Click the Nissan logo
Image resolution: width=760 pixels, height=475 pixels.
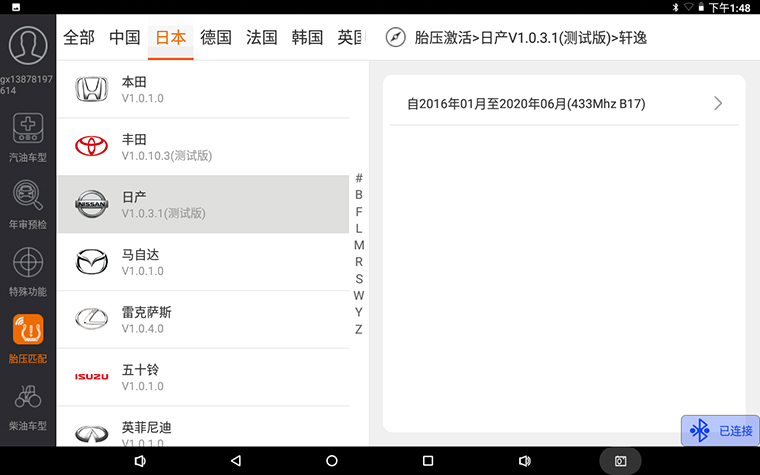pyautogui.click(x=92, y=204)
